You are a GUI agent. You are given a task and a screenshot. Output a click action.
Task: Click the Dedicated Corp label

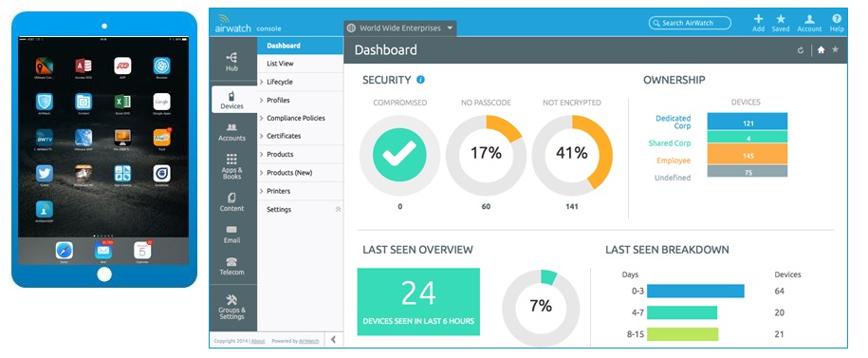674,122
